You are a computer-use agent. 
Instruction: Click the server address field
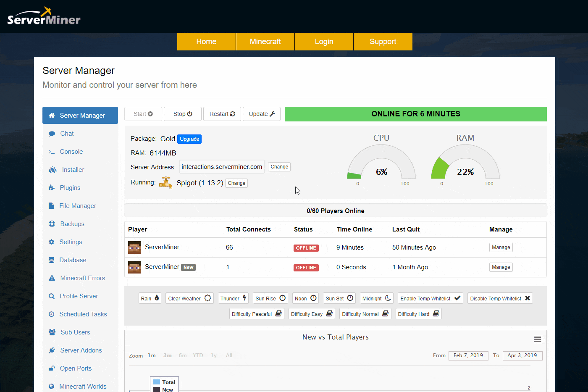[x=222, y=167]
